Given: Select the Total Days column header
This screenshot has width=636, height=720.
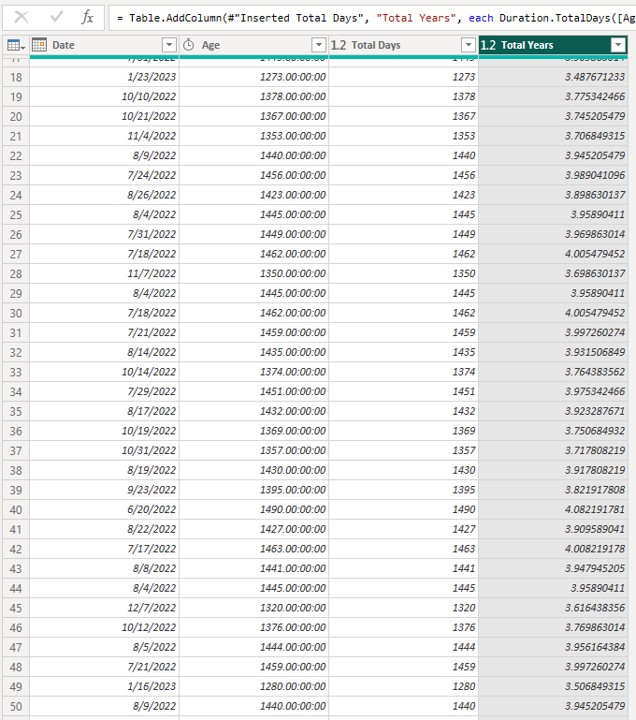Looking at the screenshot, I should pyautogui.click(x=403, y=45).
